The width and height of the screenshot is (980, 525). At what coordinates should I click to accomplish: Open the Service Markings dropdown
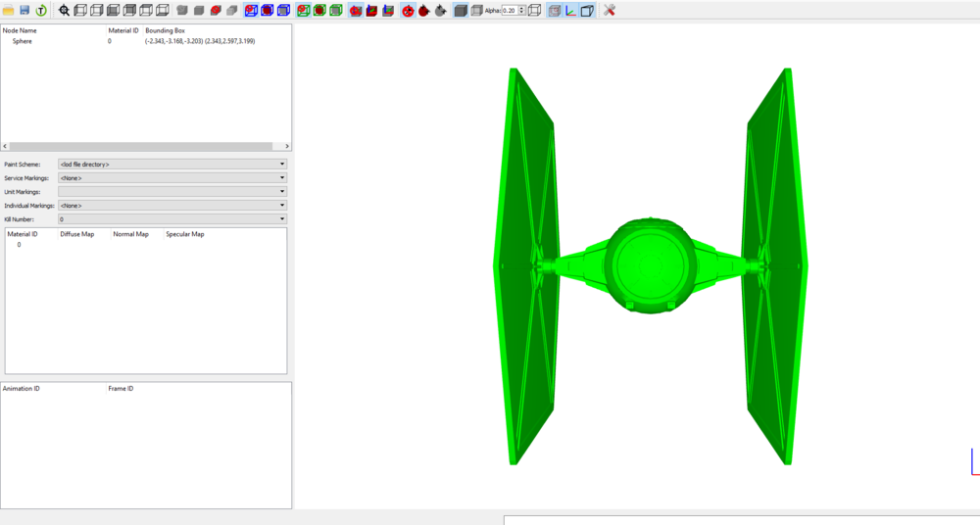pos(172,177)
